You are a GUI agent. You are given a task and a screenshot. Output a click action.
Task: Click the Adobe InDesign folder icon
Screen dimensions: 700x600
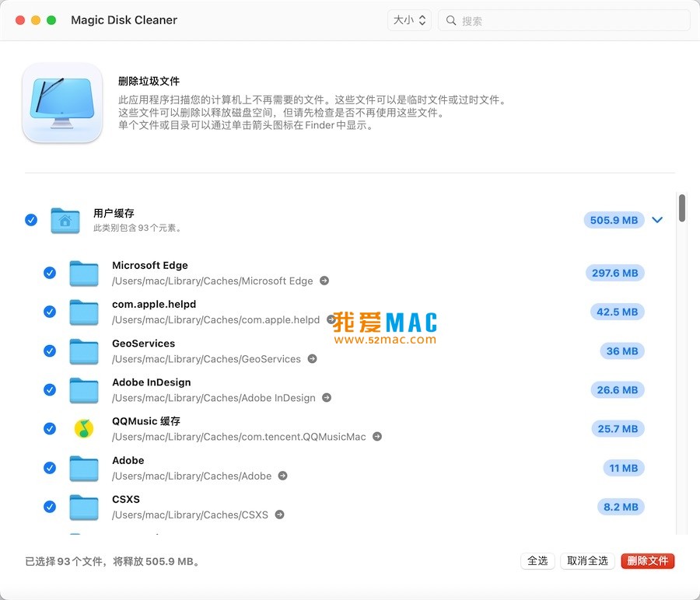coord(84,390)
